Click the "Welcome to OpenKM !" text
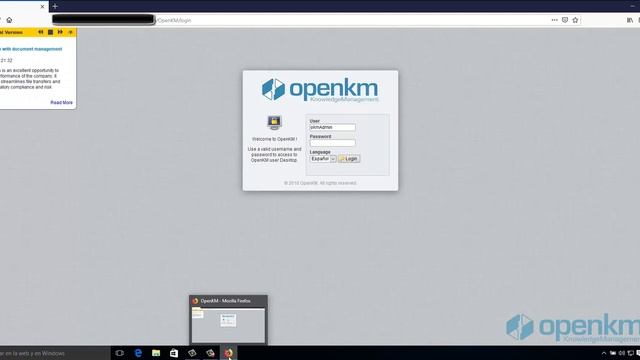This screenshot has height=360, width=640. [x=274, y=139]
